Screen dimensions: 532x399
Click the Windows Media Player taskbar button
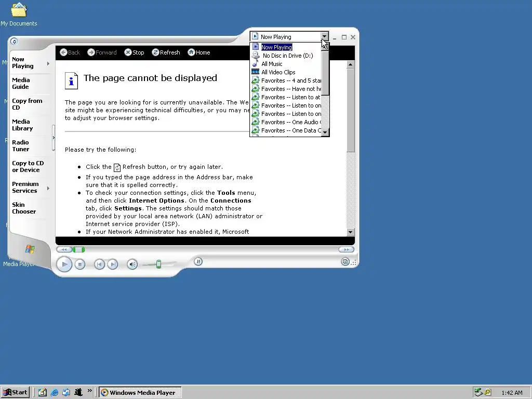tap(140, 393)
